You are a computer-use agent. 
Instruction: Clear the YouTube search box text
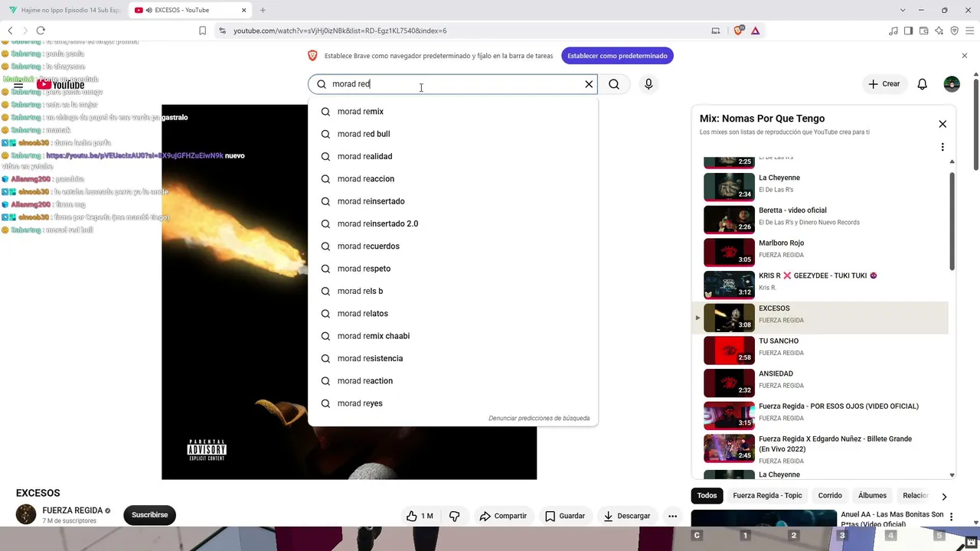(589, 84)
